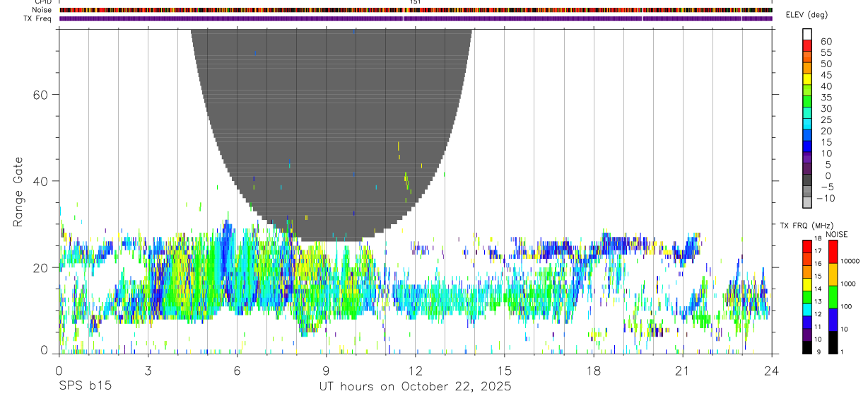Pick the blue ELEV segment between 10 and 15
This screenshot has width=868, height=401.
coord(807,147)
